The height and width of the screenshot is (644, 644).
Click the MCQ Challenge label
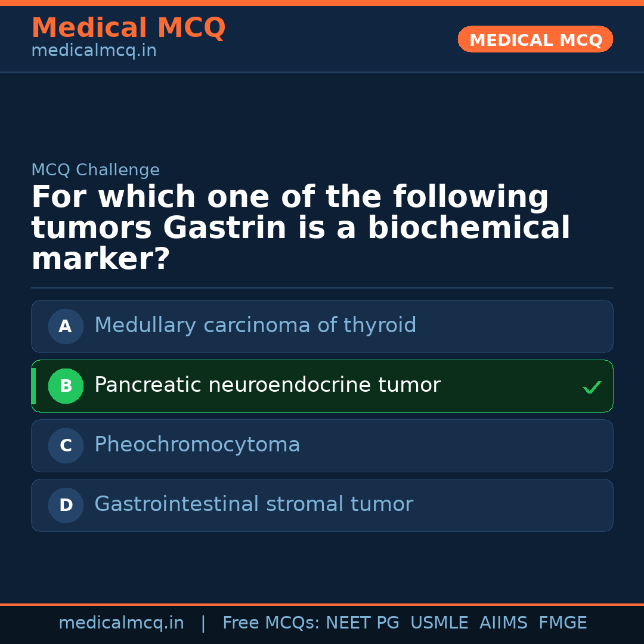[x=95, y=171]
